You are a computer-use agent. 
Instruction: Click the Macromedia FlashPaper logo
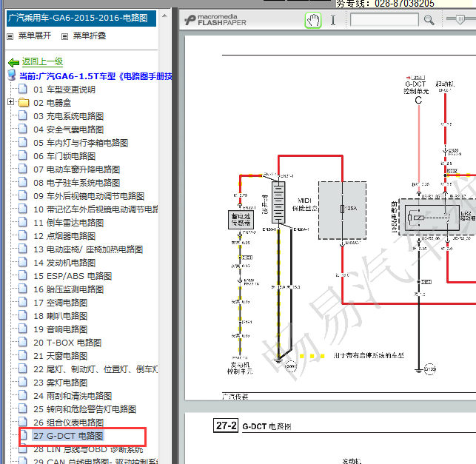(215, 20)
